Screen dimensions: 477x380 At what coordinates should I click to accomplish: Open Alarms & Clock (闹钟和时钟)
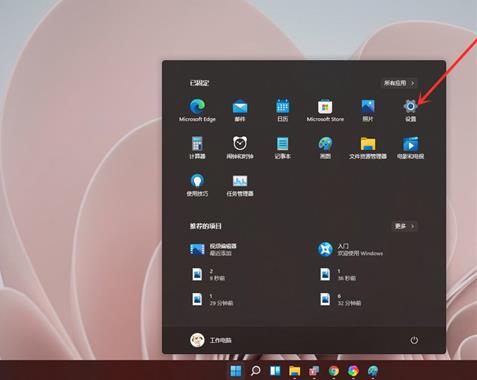240,148
